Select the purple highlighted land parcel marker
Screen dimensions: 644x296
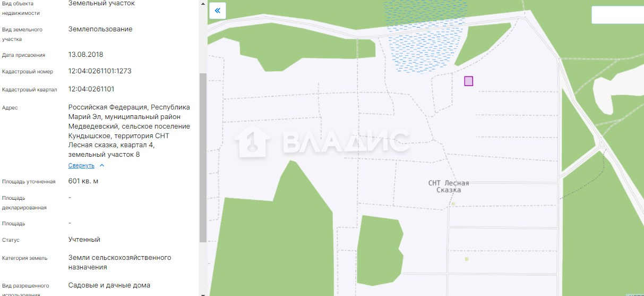469,81
